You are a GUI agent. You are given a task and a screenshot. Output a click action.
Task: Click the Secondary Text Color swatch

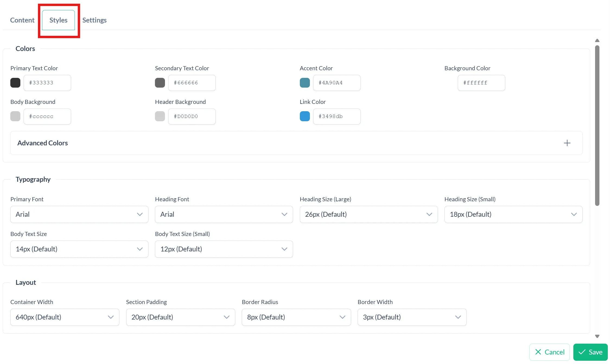click(160, 83)
